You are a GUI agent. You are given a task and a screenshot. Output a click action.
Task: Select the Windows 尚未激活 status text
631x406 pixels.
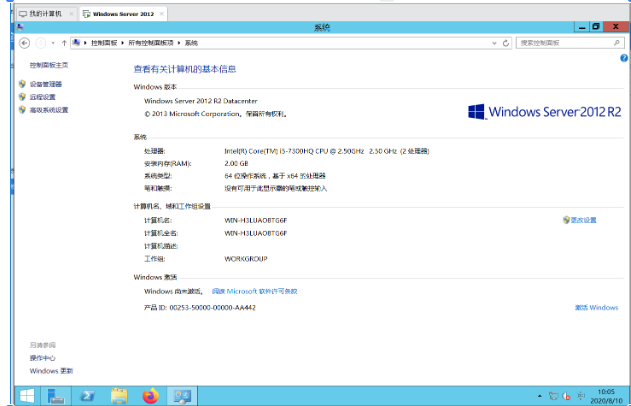coord(173,291)
